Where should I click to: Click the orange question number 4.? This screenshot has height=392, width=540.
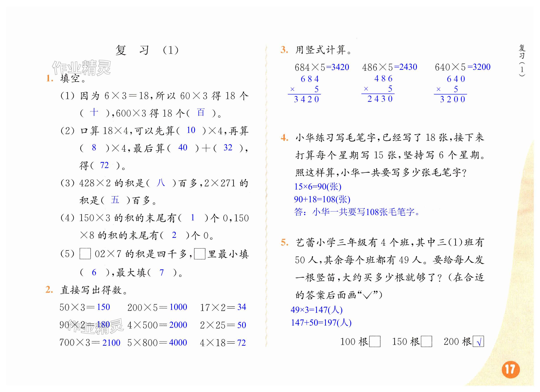click(284, 138)
